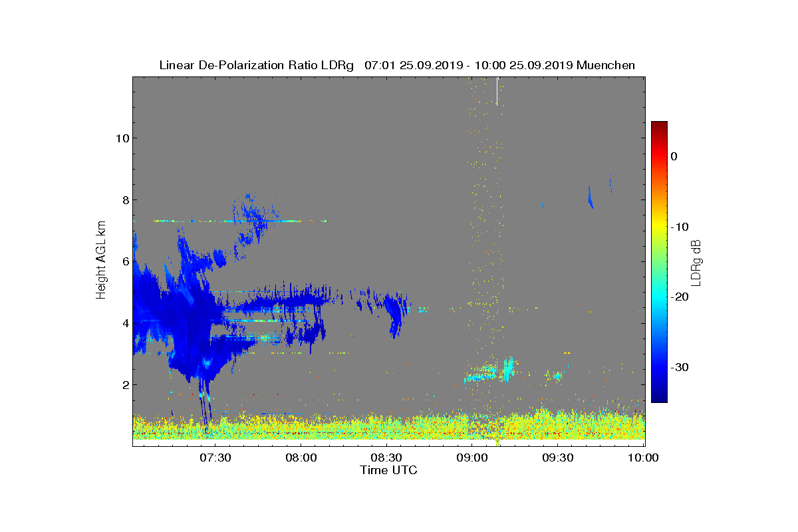Click the "Muenchen" location in the title

pos(606,65)
